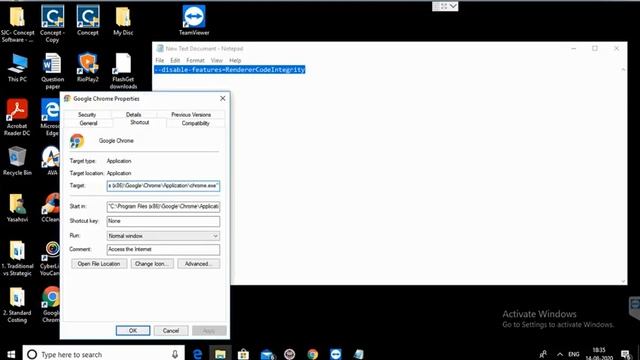Click the Comment input field
Image resolution: width=640 pixels, height=360 pixels.
[x=163, y=249]
